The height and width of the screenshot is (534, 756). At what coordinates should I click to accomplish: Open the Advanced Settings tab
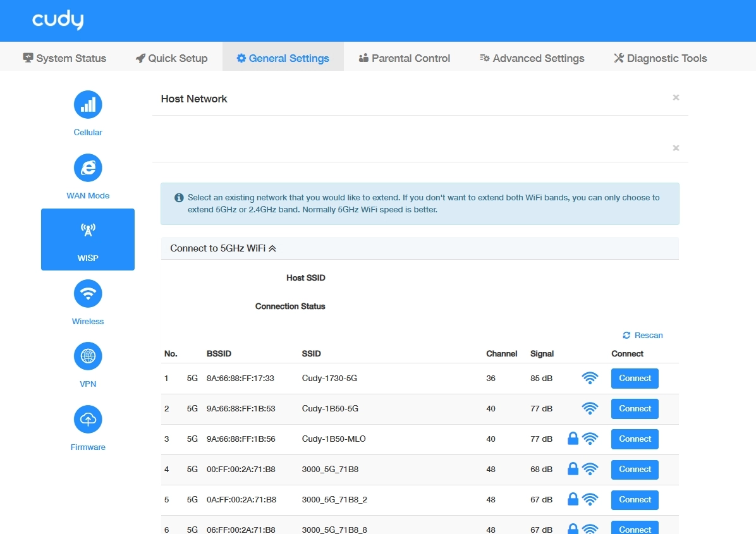[x=532, y=58]
